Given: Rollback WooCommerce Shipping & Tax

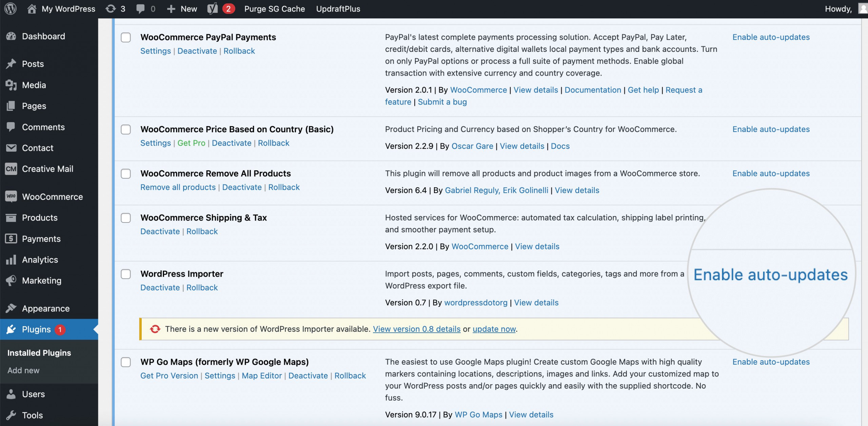Looking at the screenshot, I should pyautogui.click(x=202, y=231).
